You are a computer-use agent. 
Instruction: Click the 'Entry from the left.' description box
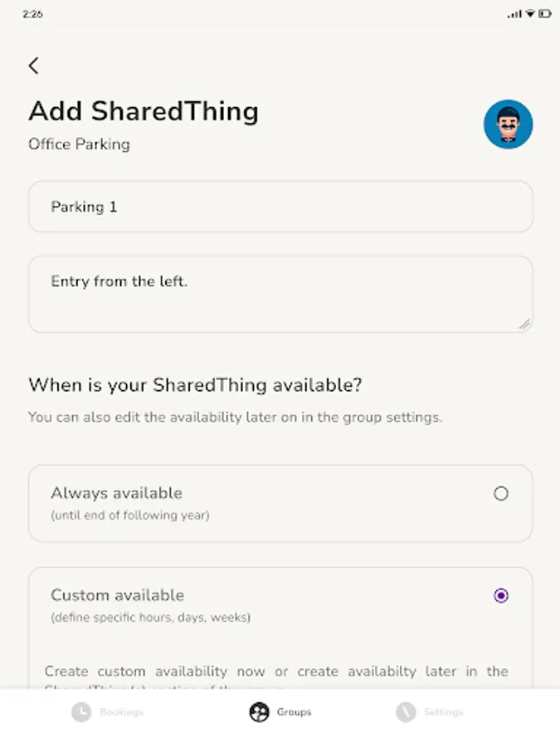coord(280,294)
